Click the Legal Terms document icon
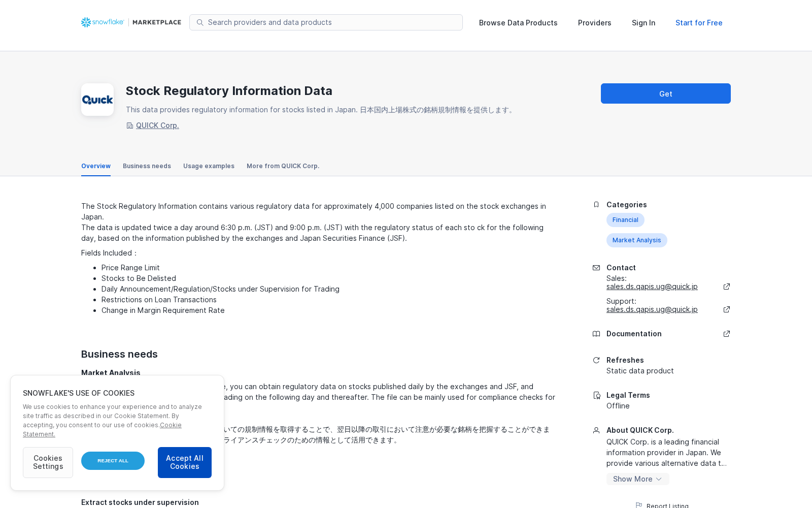 597,395
